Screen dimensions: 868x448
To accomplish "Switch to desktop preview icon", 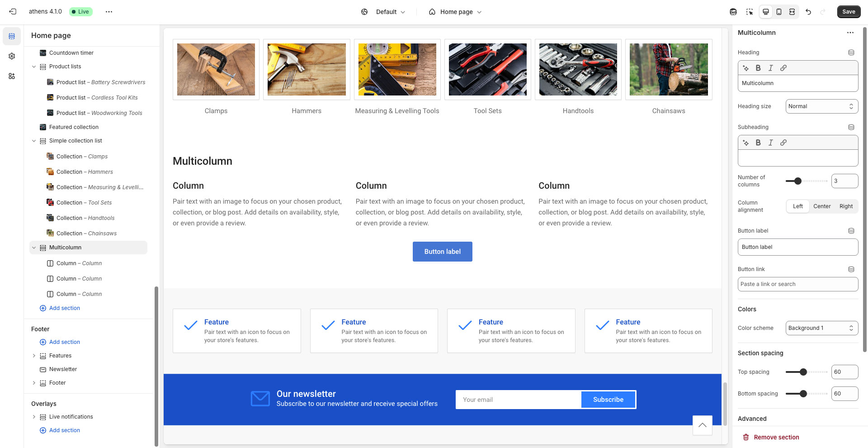I will [x=766, y=12].
